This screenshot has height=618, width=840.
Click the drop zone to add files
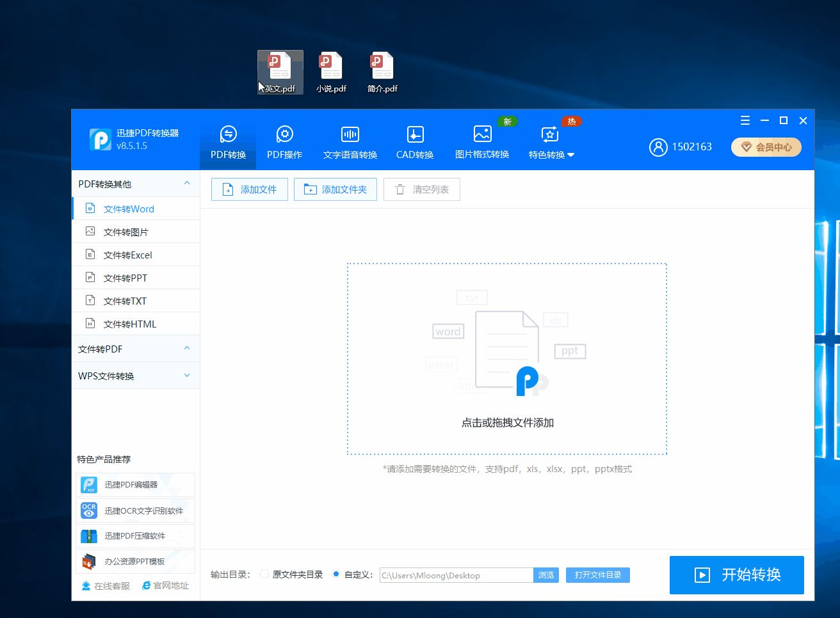[507, 359]
